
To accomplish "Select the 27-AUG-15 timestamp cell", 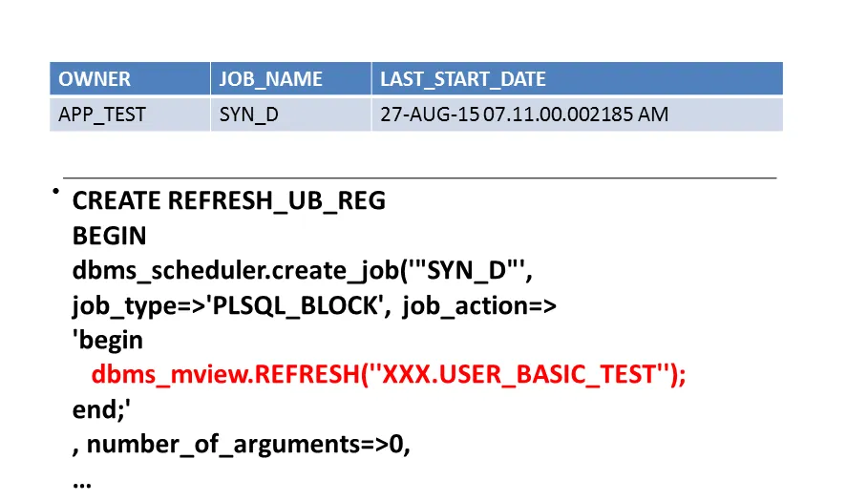I will [x=523, y=115].
